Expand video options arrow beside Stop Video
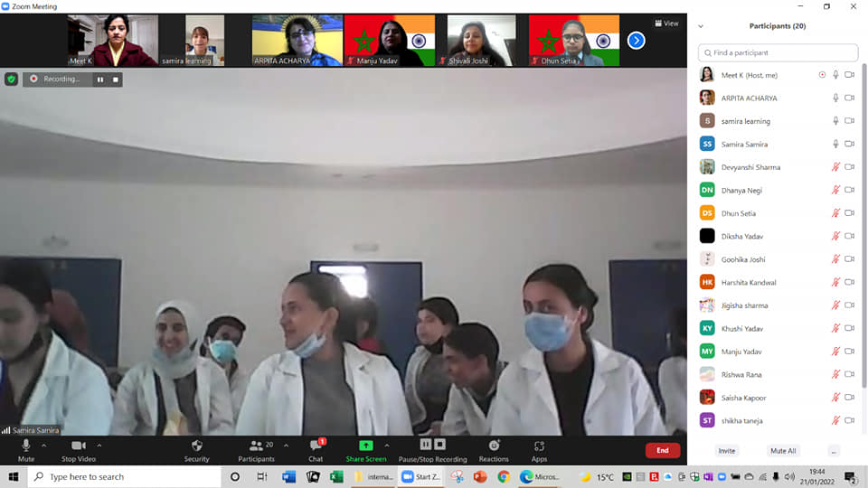 pos(99,445)
